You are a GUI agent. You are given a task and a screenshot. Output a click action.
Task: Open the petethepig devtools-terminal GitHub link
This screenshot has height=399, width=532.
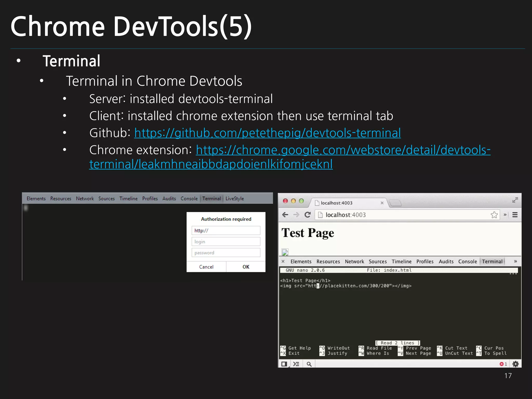(x=268, y=133)
